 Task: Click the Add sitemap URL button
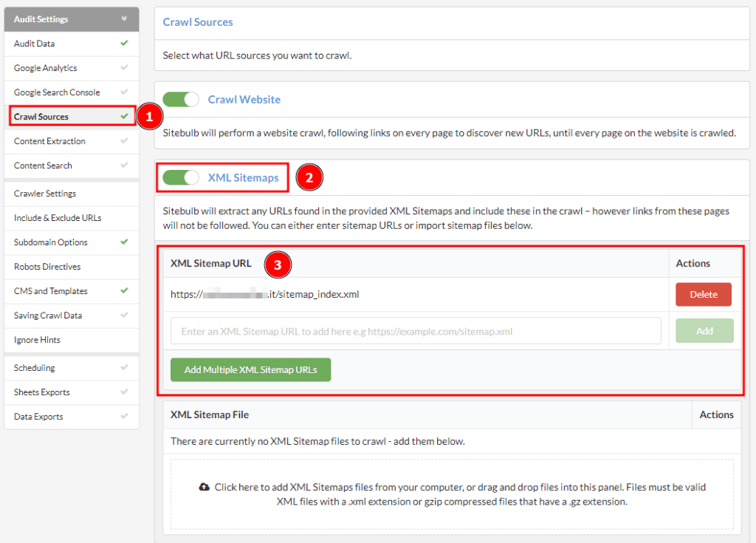704,331
